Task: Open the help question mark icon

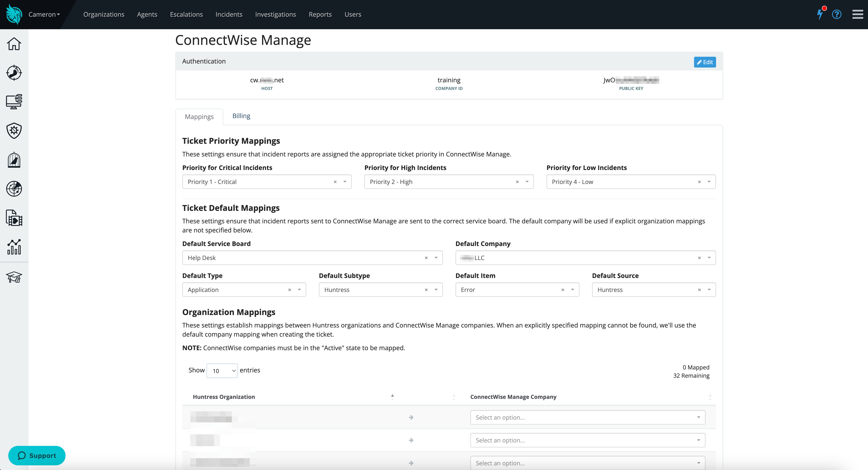Action: (x=837, y=14)
